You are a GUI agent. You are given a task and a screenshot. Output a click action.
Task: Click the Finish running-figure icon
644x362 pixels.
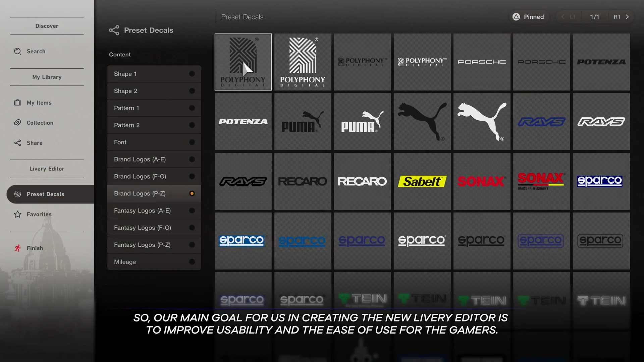17,248
